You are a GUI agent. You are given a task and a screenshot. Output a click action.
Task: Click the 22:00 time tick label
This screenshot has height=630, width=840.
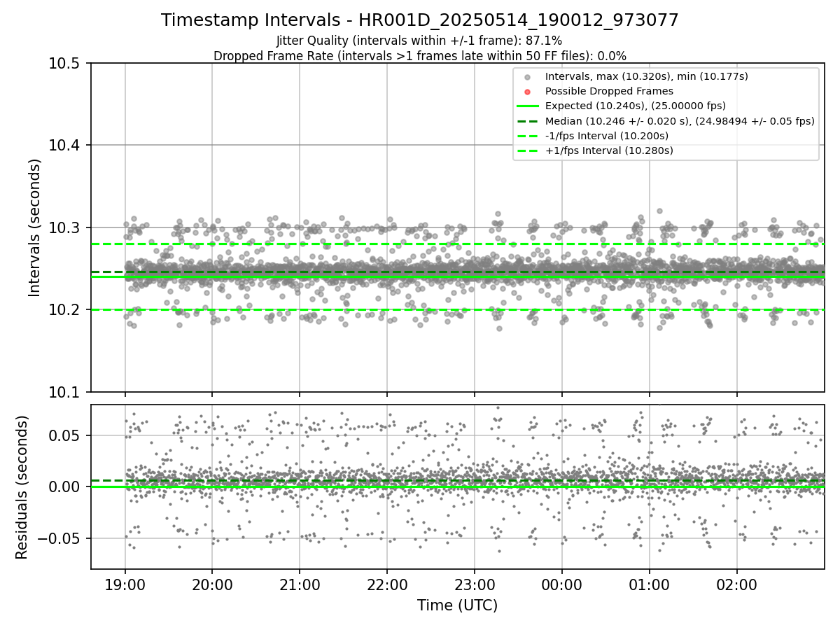pos(387,584)
